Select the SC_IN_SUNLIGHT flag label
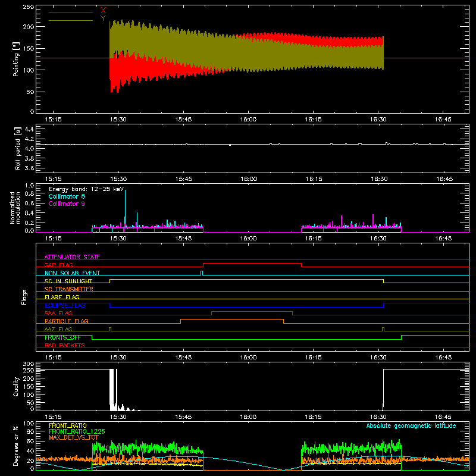The width and height of the screenshot is (476, 476). 68,281
